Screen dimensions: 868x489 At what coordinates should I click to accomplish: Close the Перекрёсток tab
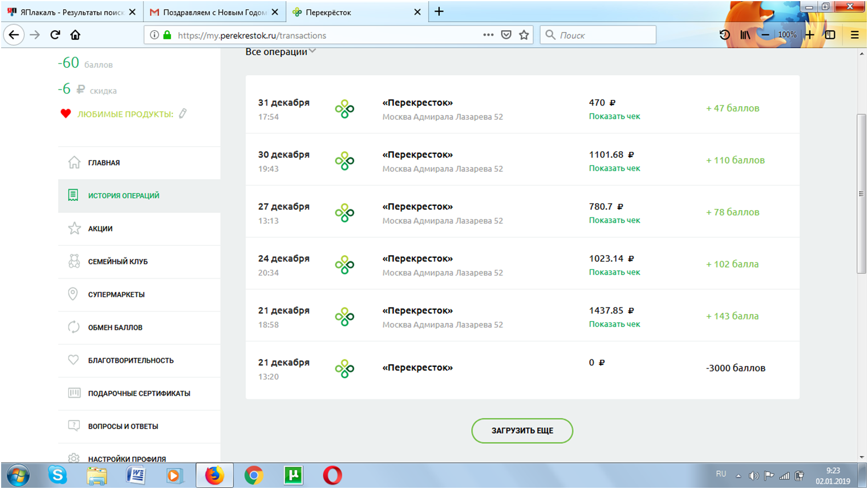click(x=417, y=12)
